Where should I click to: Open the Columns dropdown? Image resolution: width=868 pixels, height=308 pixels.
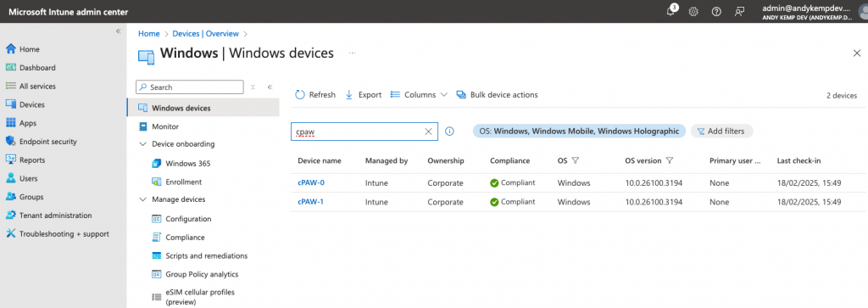click(419, 95)
